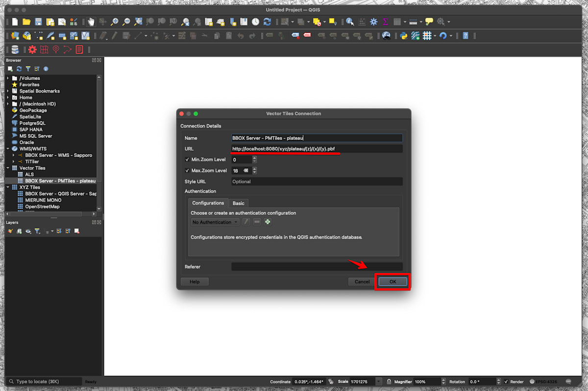Click the DB Manager database icon

click(x=15, y=50)
